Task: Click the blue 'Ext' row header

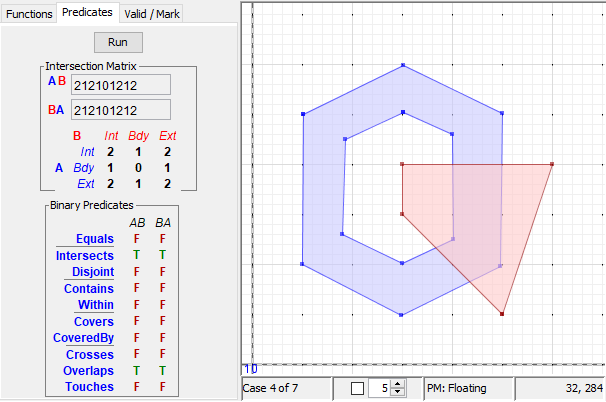Action: pos(86,184)
